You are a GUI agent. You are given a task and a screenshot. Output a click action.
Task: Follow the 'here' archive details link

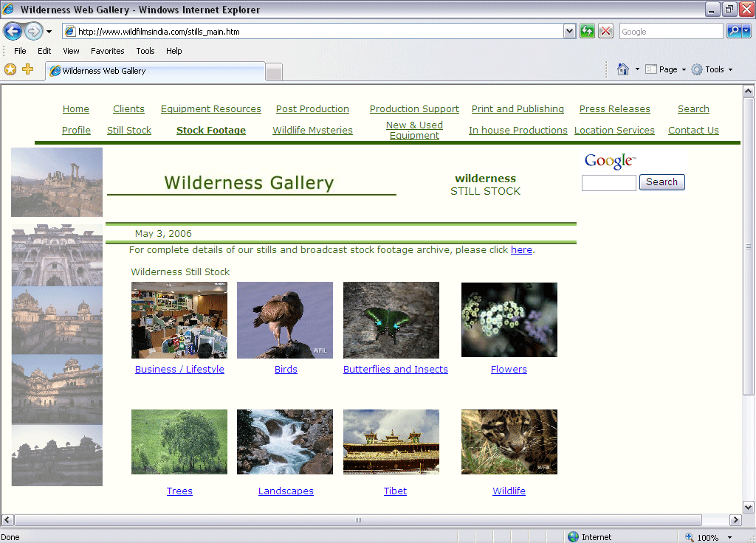pyautogui.click(x=521, y=249)
